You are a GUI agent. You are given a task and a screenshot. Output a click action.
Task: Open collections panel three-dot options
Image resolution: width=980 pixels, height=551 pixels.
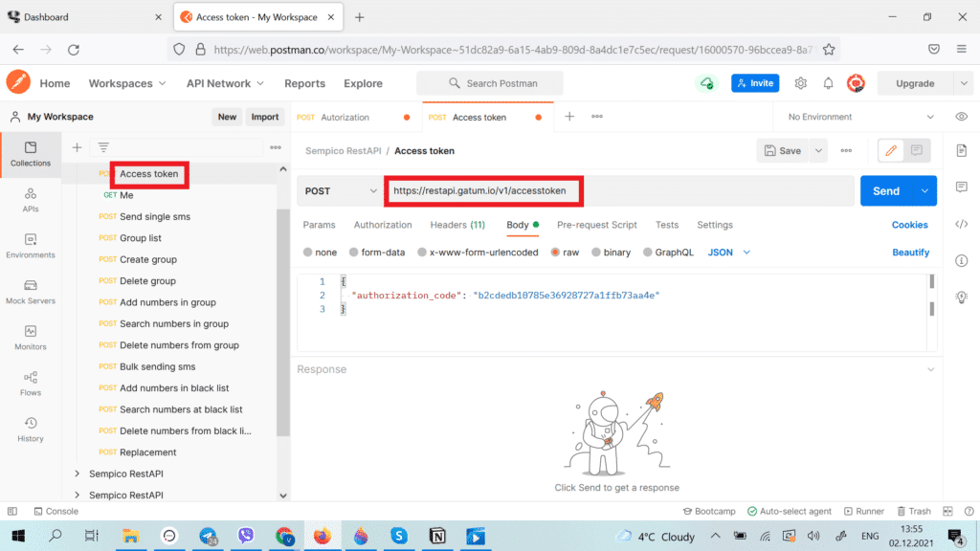tap(276, 147)
